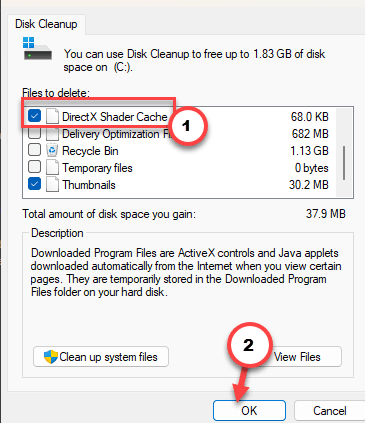This screenshot has height=423, width=365.
Task: Confirm cleanup with the OK button
Action: [249, 410]
